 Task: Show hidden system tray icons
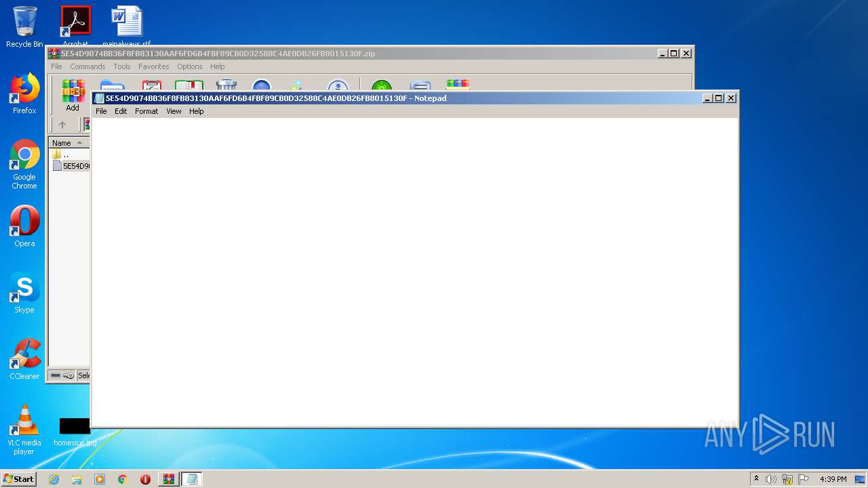coord(756,479)
